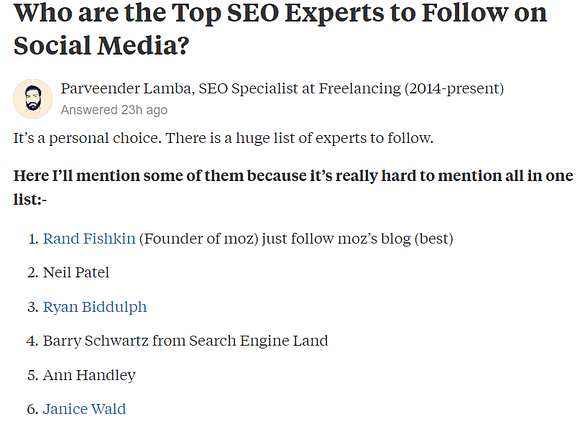Click the bold 'Here I'll mention some of them' line
580x424 pixels.
(x=293, y=175)
